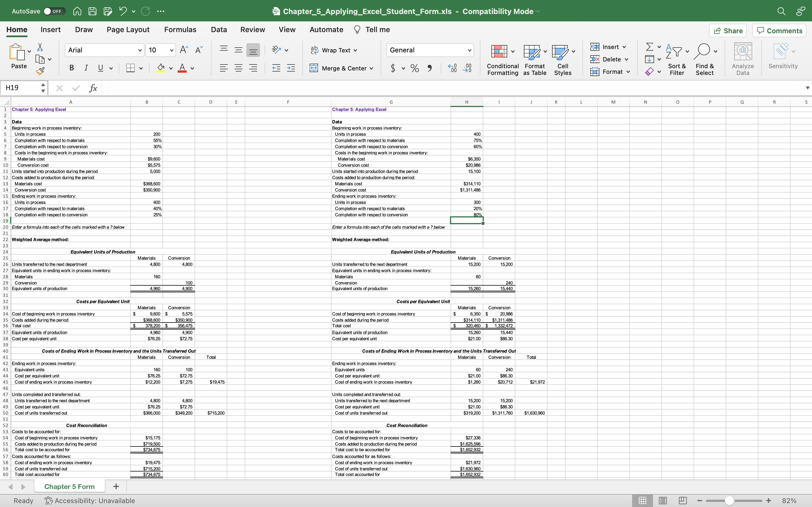Screen dimensions: 812x507
Task: Toggle italic formatting
Action: click(x=86, y=68)
